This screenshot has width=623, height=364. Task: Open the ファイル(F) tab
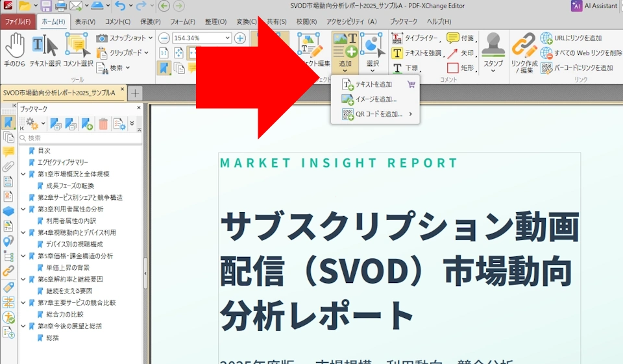click(18, 21)
